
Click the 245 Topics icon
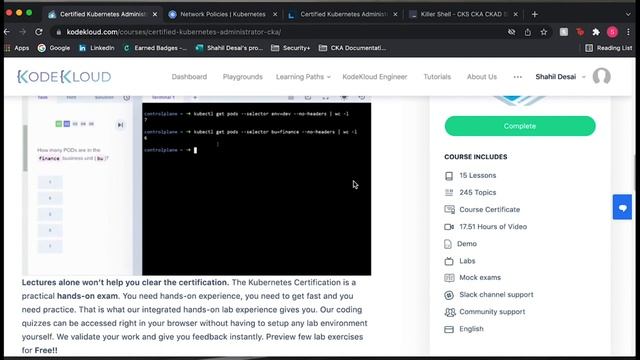[449, 193]
